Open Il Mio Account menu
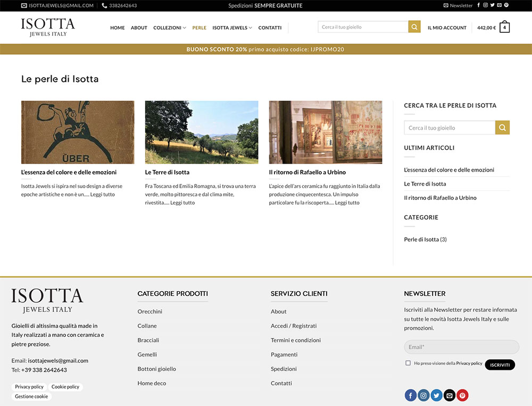 pyautogui.click(x=447, y=28)
